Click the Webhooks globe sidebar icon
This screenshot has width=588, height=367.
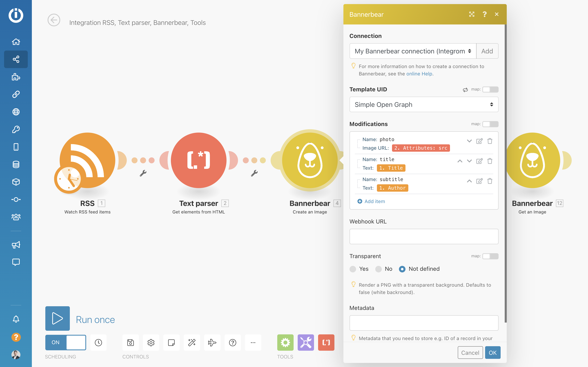[x=16, y=112]
